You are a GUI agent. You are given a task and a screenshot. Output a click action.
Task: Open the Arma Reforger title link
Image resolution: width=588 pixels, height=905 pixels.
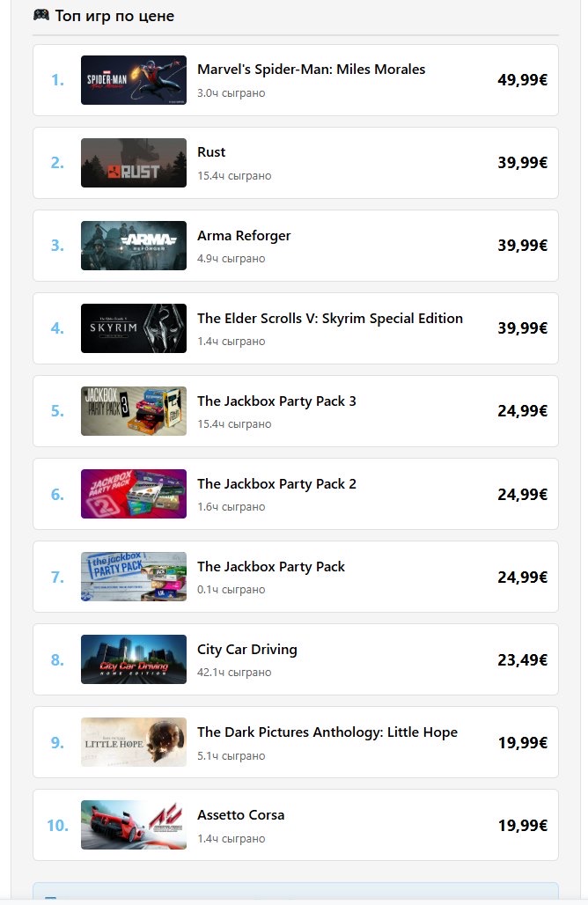244,235
